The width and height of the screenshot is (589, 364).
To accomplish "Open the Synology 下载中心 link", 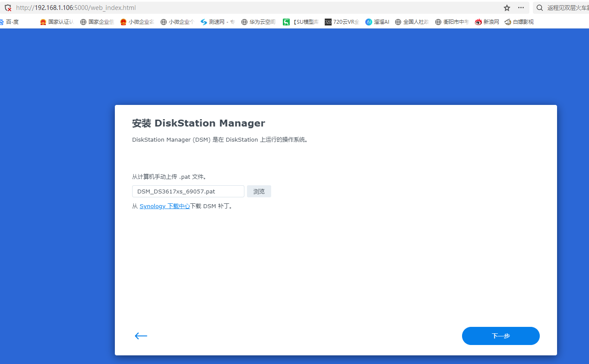I will 165,206.
